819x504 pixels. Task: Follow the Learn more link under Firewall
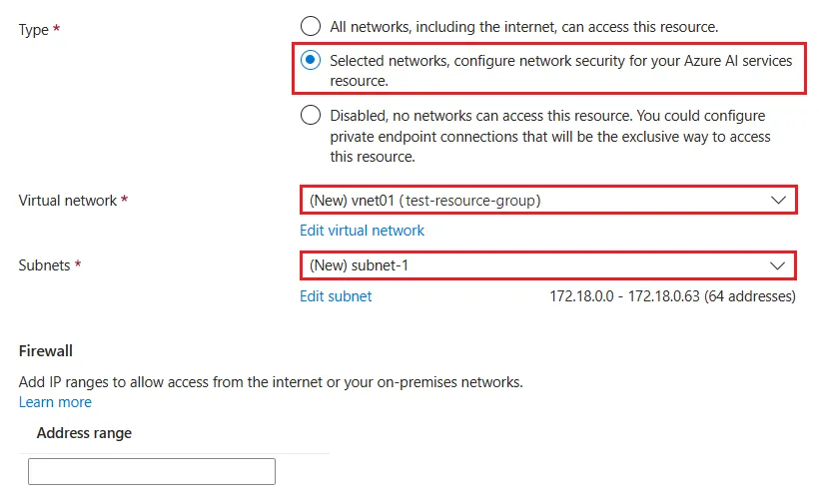point(55,402)
